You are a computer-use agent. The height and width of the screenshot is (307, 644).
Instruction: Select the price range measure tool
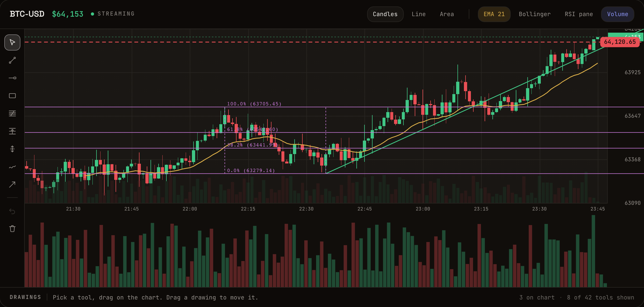(x=12, y=131)
